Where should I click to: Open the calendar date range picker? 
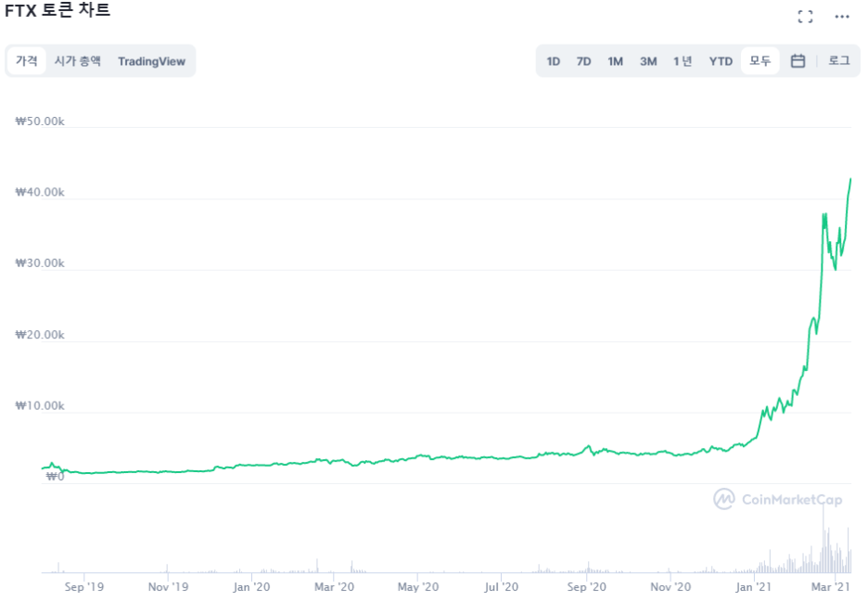pyautogui.click(x=798, y=61)
